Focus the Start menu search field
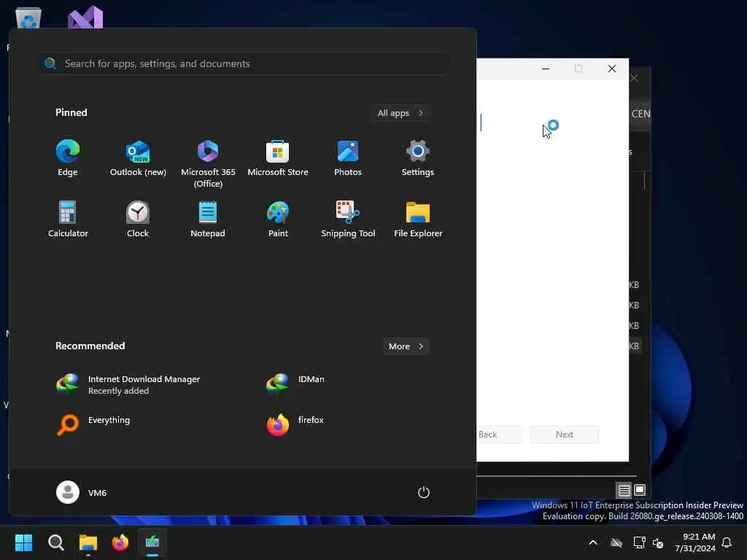 [x=245, y=63]
